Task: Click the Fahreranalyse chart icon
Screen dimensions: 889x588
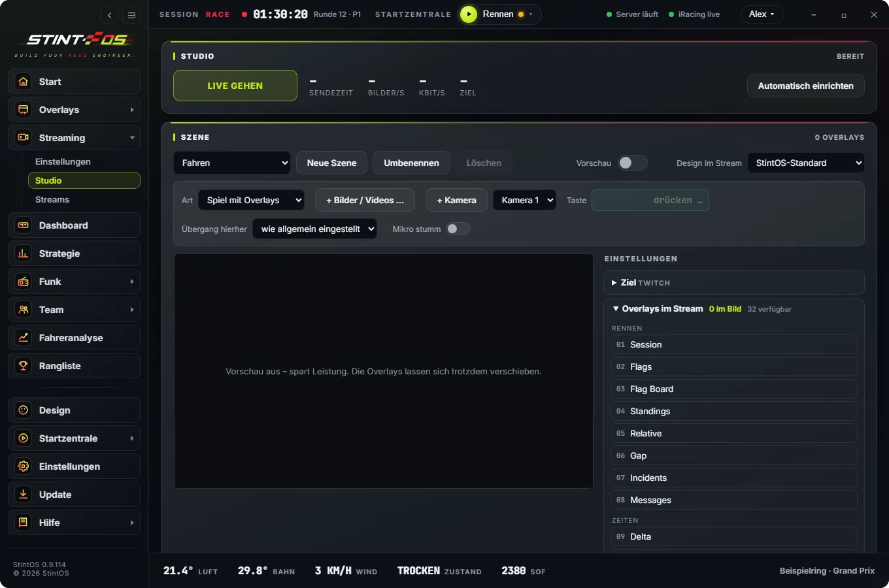Action: tap(24, 338)
